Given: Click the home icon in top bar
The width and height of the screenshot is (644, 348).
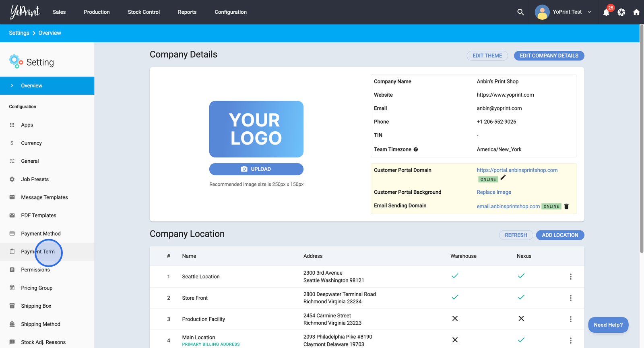Looking at the screenshot, I should pos(636,12).
